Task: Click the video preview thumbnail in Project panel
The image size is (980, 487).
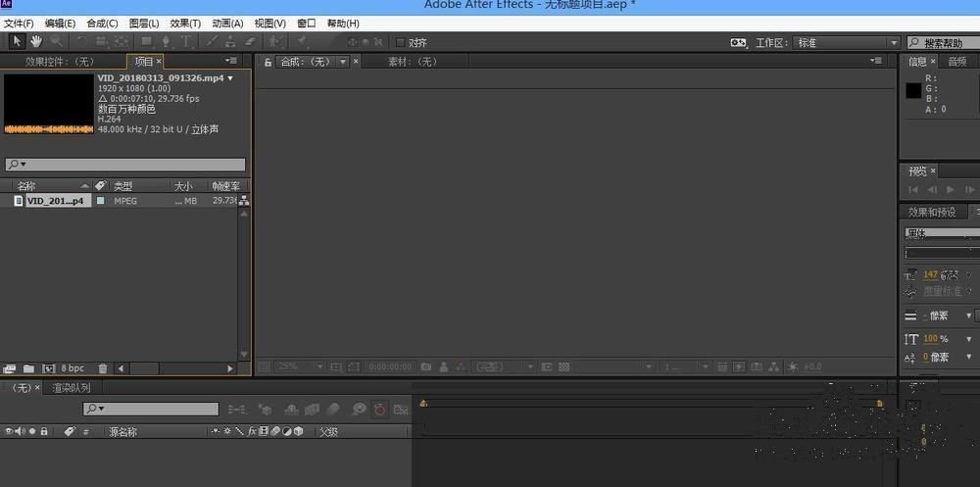Action: coord(49,104)
